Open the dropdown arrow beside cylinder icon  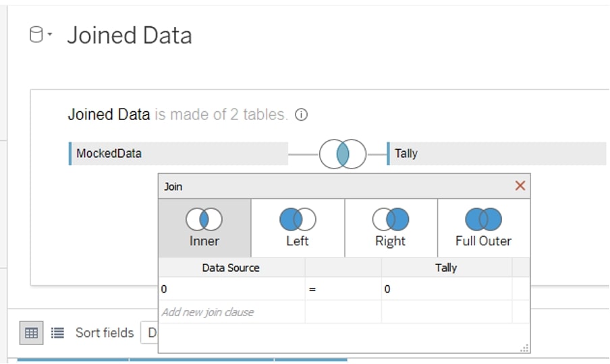50,34
